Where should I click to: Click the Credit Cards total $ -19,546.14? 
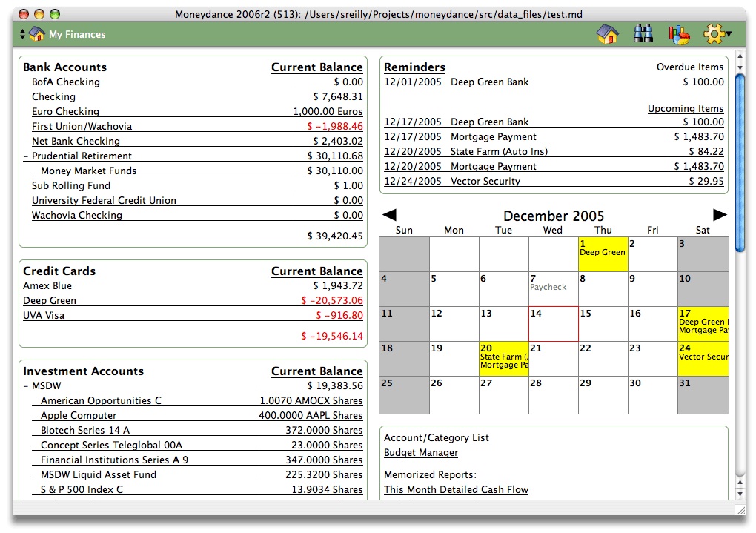click(332, 337)
